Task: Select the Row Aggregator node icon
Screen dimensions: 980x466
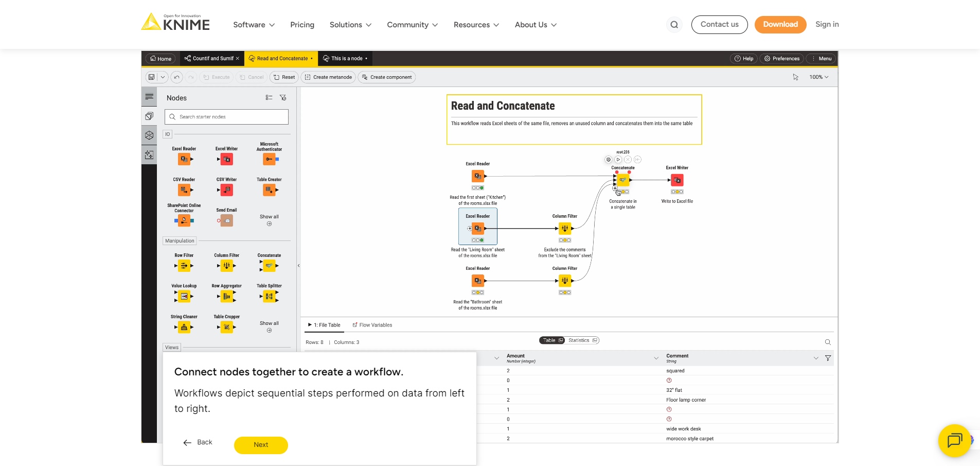Action: click(226, 296)
